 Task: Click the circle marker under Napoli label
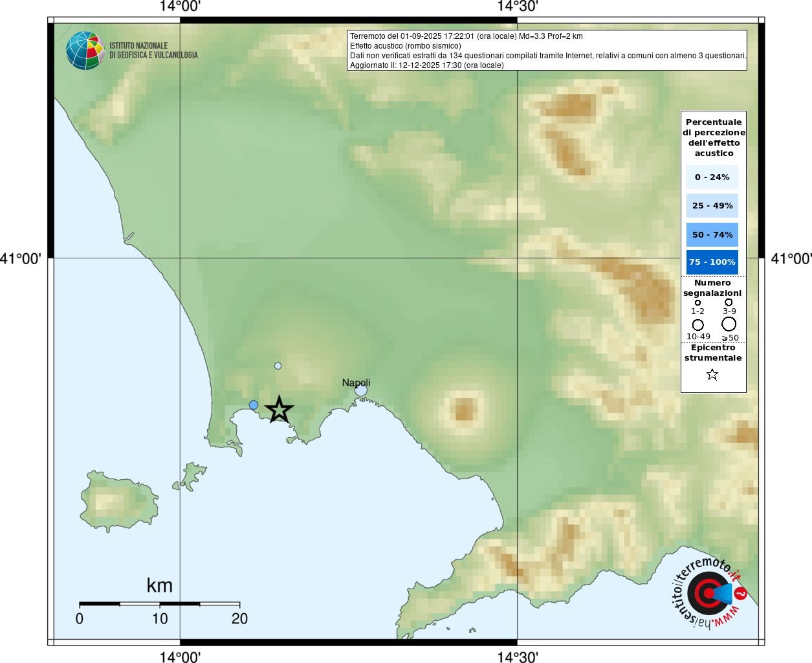tap(361, 390)
